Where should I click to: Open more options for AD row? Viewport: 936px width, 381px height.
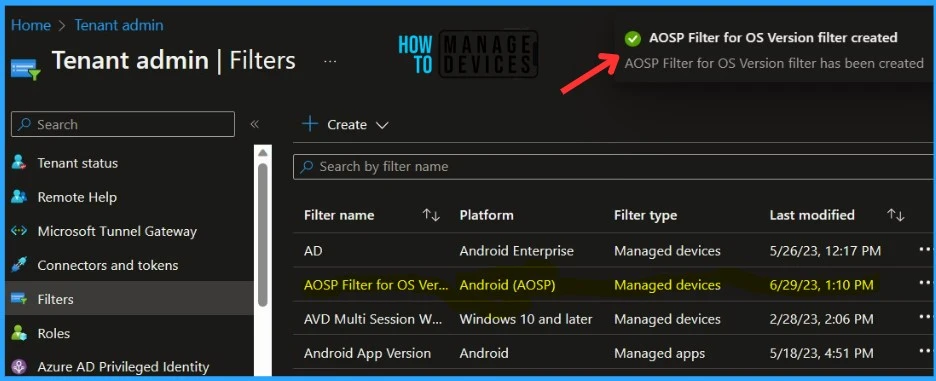(925, 250)
